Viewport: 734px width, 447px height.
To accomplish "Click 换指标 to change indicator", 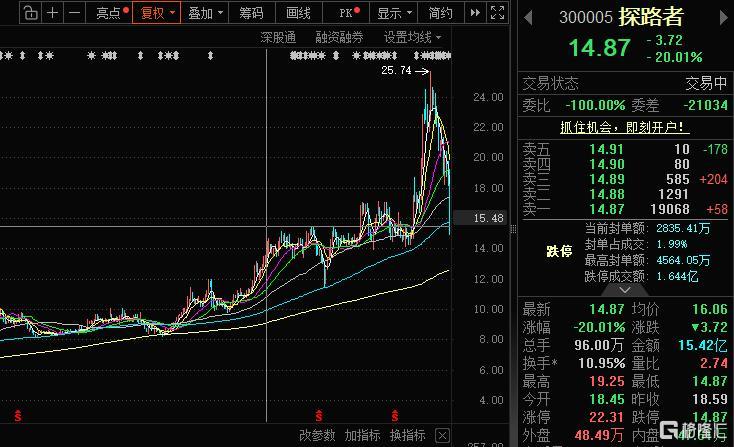I will coord(408,435).
